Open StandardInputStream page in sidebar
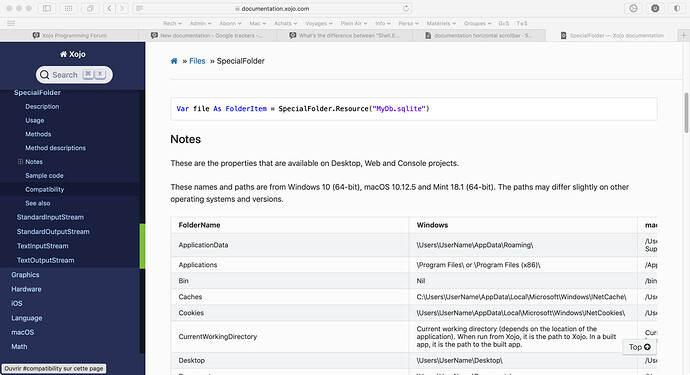The width and height of the screenshot is (690, 375). coord(50,217)
